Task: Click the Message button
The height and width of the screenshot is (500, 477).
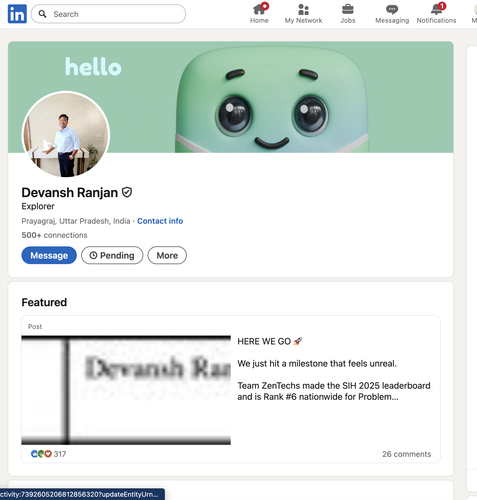Action: 49,255
